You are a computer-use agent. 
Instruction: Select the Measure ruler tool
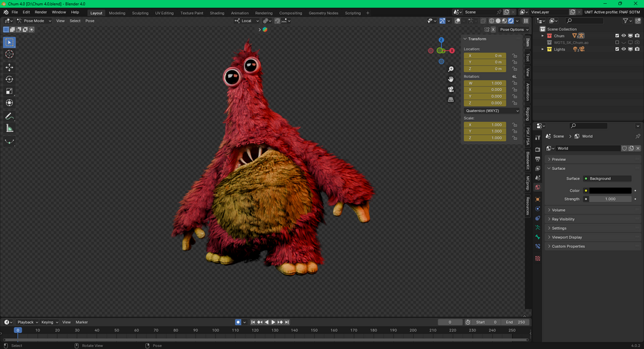coord(9,129)
